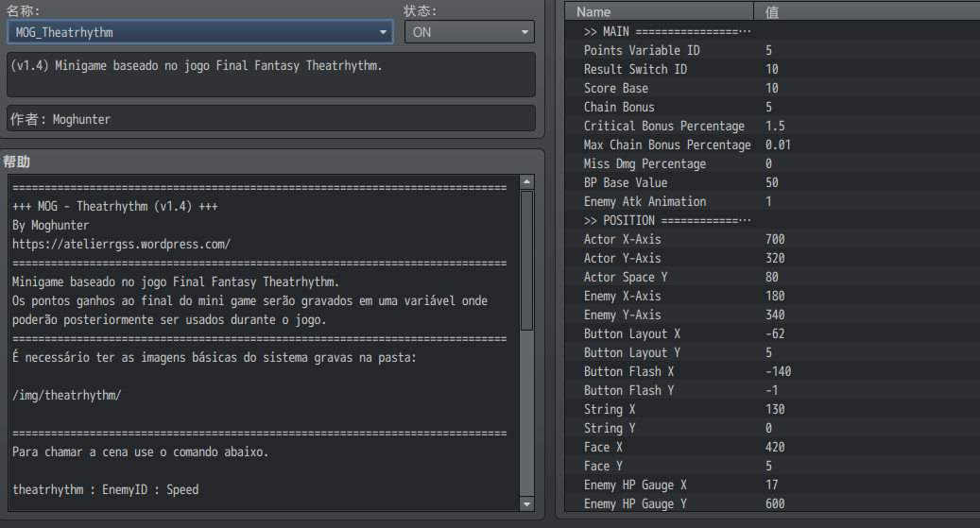Viewport: 980px width, 528px height.
Task: Select the Button Flash X parameter
Action: coord(772,371)
